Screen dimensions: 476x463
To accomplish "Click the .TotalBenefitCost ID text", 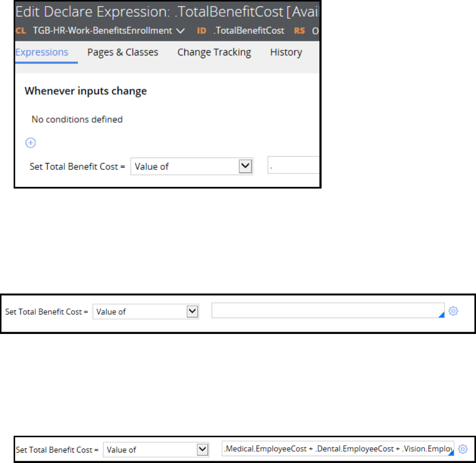I will point(248,30).
